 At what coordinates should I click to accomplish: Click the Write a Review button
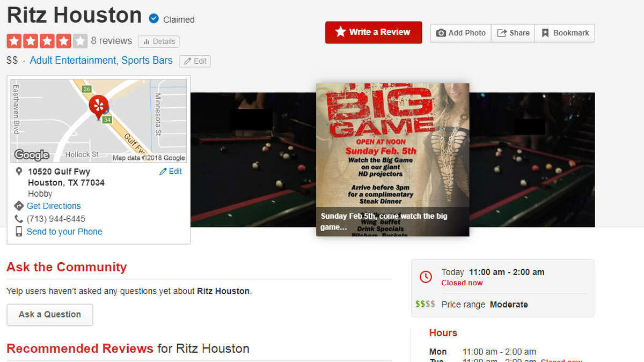pyautogui.click(x=373, y=32)
